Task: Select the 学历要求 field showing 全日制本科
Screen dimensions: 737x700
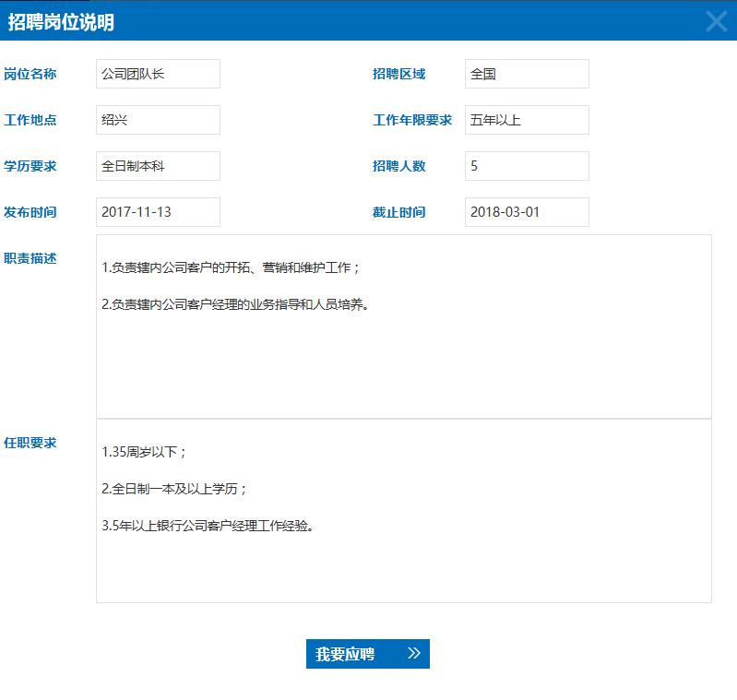Action: tap(158, 166)
